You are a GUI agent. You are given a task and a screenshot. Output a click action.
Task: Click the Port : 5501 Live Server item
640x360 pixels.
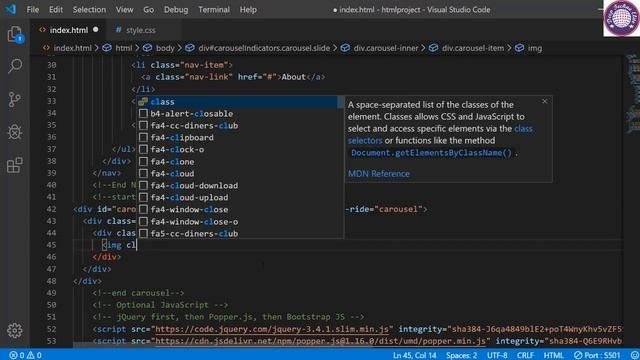click(x=597, y=355)
